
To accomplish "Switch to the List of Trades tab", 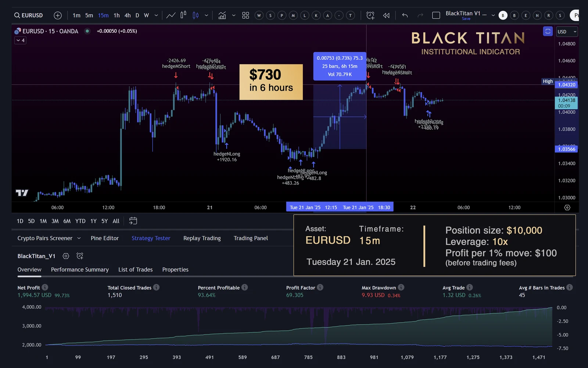I will coord(136,270).
